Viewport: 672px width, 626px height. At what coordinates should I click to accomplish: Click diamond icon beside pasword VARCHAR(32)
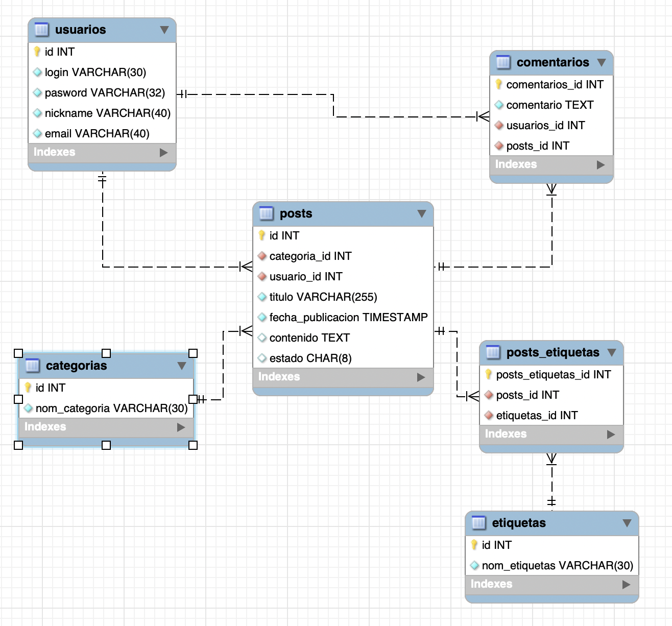[37, 92]
